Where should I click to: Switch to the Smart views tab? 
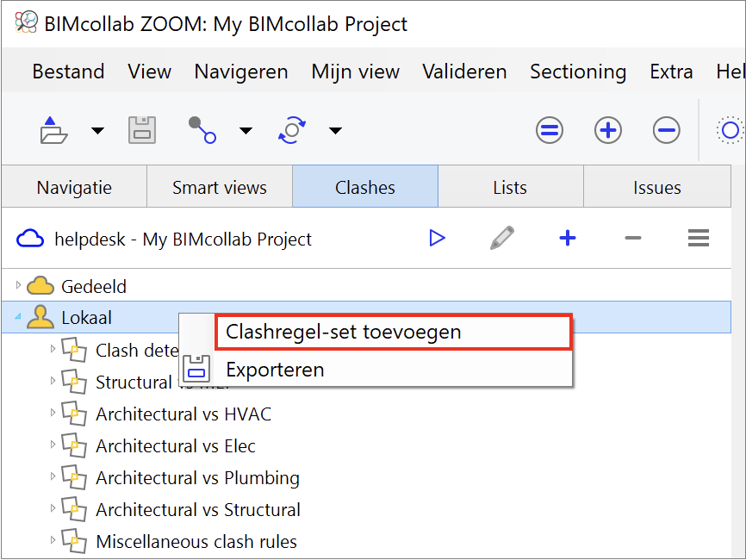click(220, 187)
